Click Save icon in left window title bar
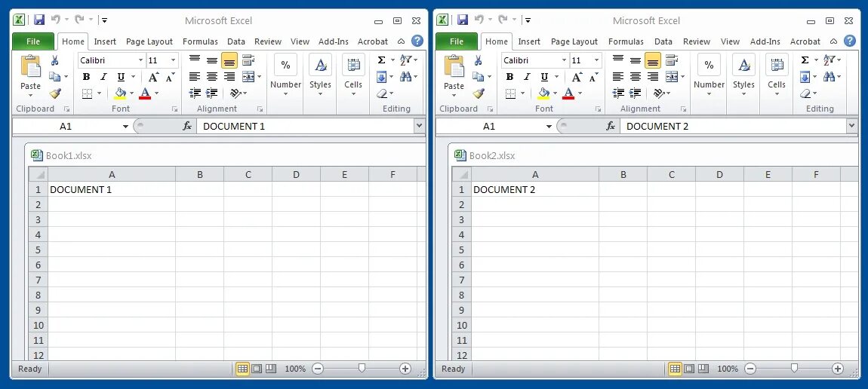The image size is (868, 389). (38, 20)
